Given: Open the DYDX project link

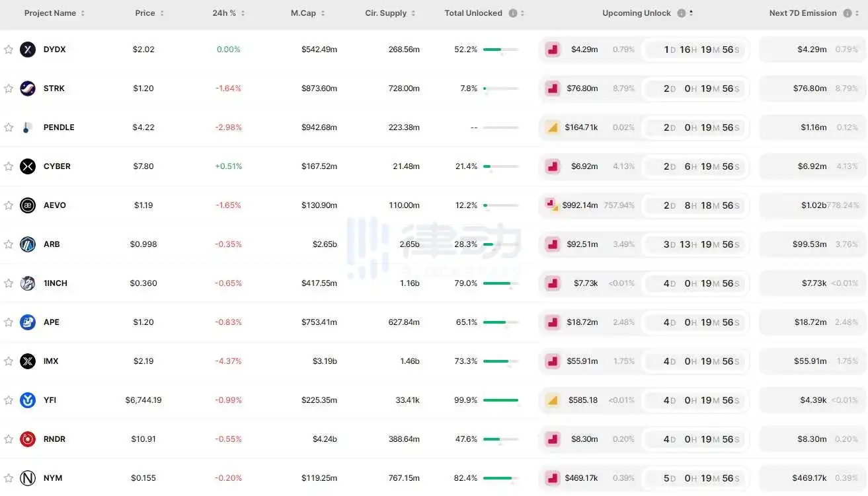Looking at the screenshot, I should [x=54, y=50].
